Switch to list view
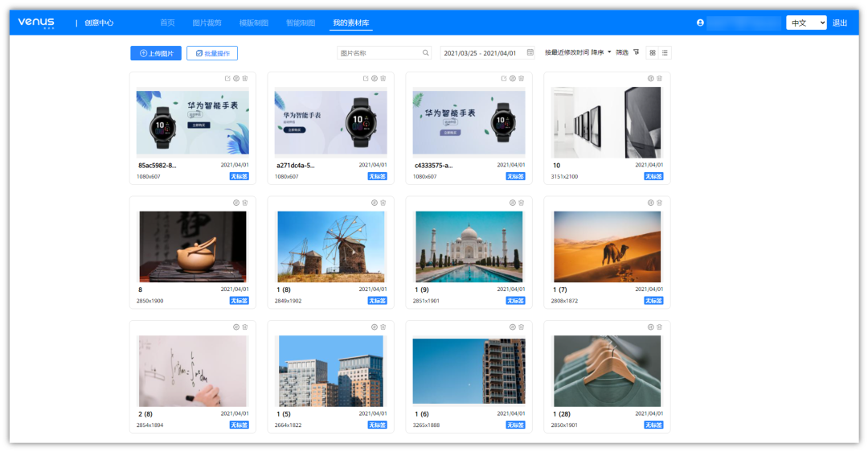 pos(665,52)
